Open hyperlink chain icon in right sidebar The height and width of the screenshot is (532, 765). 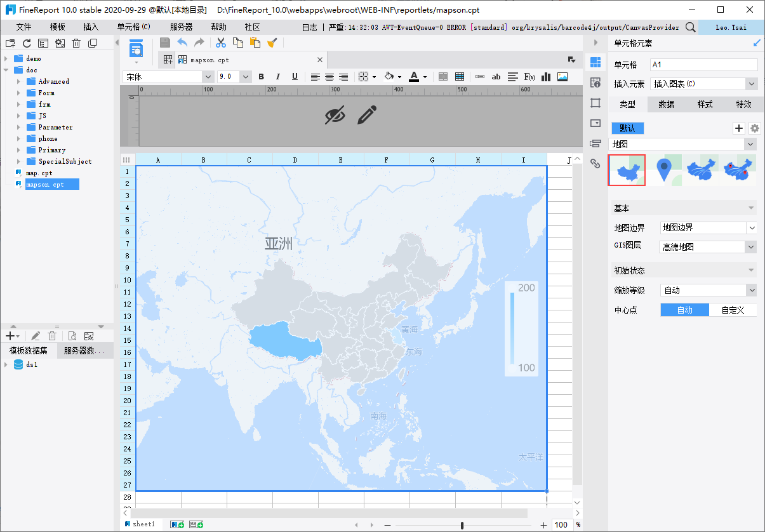tap(595, 163)
